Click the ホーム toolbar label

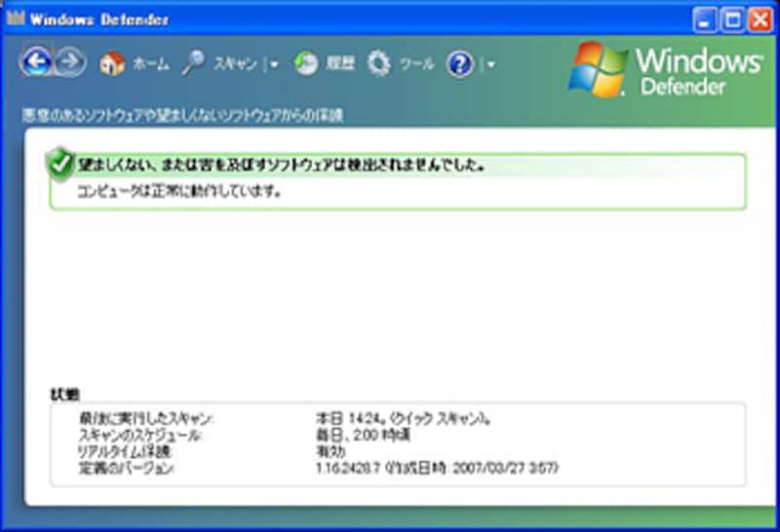click(x=151, y=63)
